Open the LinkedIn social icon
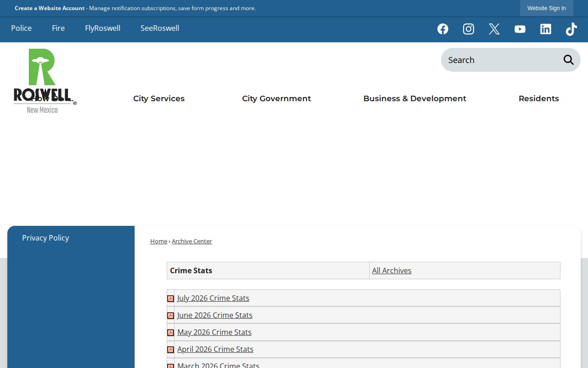Screen dimensions: 588x368 pos(546,29)
